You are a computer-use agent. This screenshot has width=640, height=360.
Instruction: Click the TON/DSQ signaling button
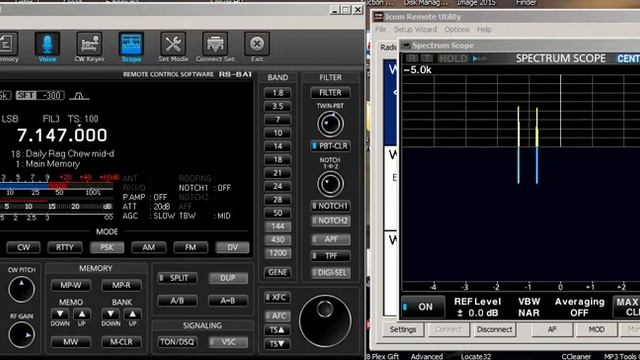[x=177, y=342]
